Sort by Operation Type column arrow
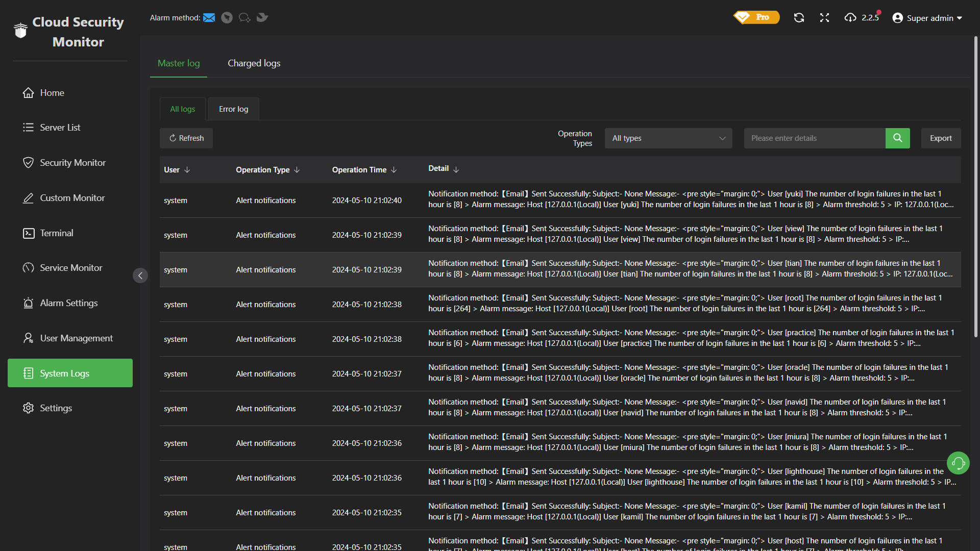The height and width of the screenshot is (551, 980). point(297,170)
